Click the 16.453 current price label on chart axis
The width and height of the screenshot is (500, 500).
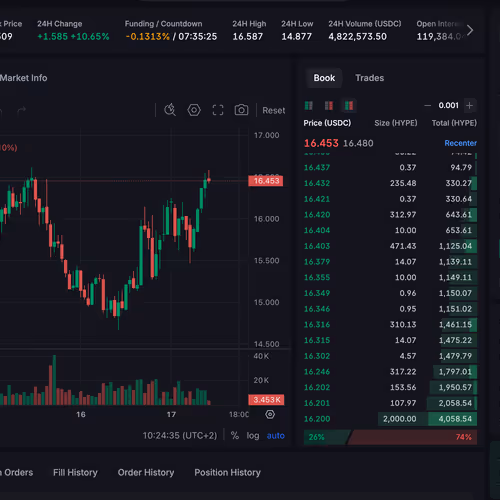(266, 181)
